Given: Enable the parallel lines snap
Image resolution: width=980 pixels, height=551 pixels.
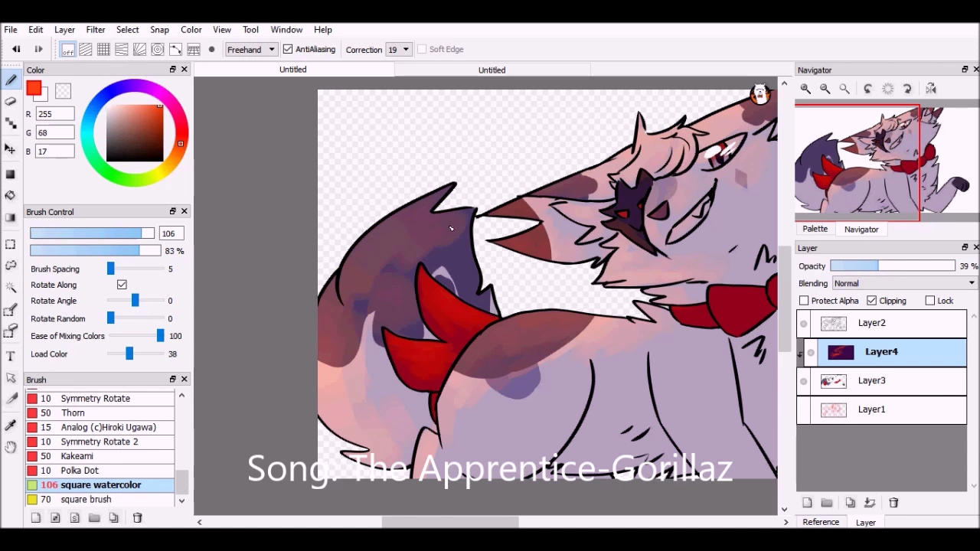Looking at the screenshot, I should (86, 50).
